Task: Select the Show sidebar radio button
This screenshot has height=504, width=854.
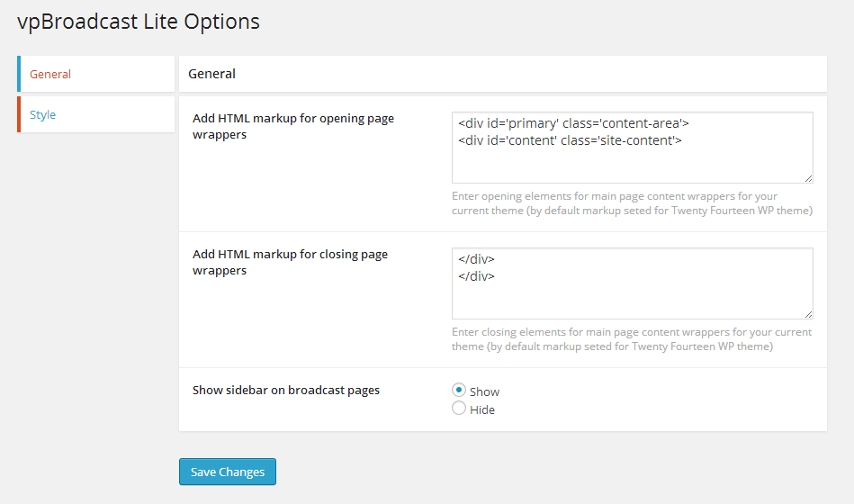Action: click(459, 390)
